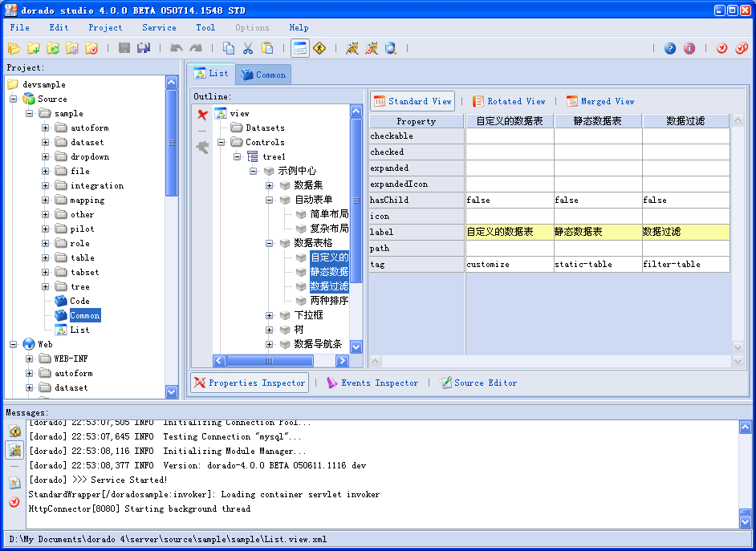
Task: Click the refresh folder toolbar icon
Action: [x=52, y=48]
